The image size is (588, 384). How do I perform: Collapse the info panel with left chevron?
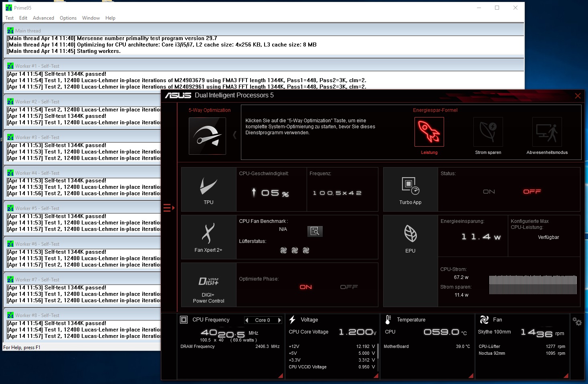pyautogui.click(x=235, y=135)
